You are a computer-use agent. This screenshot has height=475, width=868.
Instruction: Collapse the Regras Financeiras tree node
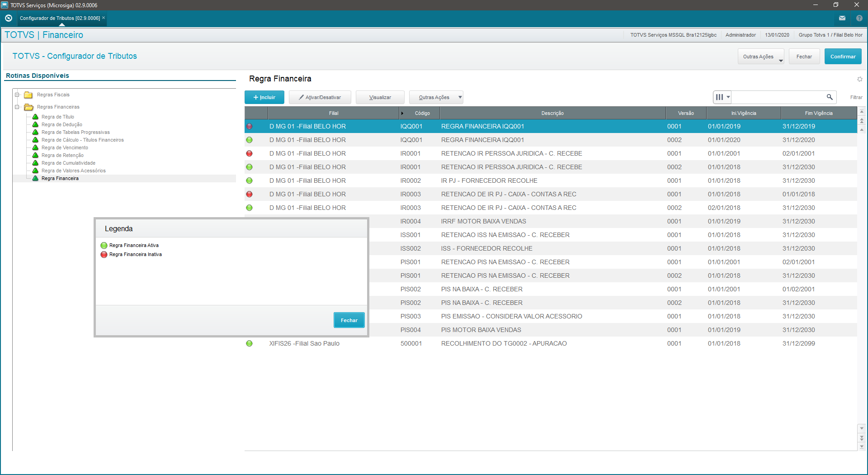(17, 107)
